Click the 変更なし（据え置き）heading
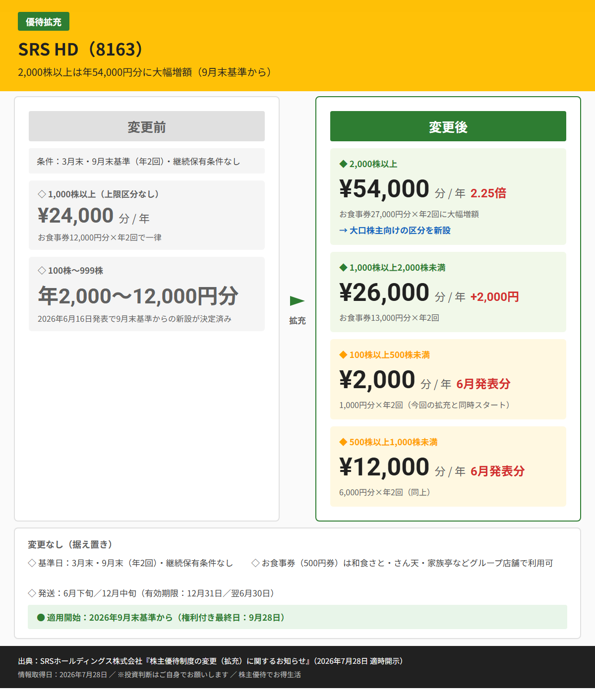 [x=70, y=545]
